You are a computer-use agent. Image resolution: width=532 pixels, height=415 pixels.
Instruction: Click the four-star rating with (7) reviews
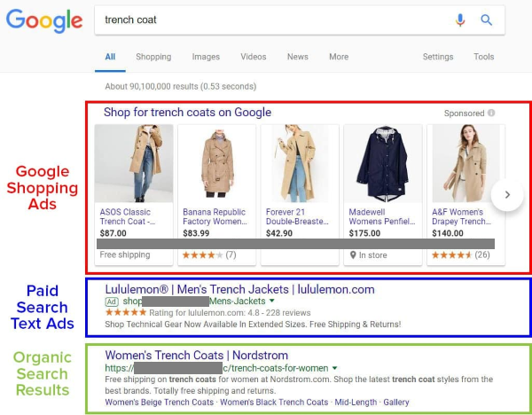pos(209,254)
